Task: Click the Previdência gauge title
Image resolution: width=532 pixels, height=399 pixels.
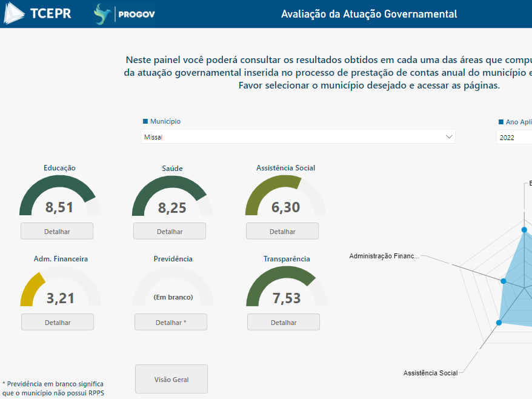Action: point(173,259)
